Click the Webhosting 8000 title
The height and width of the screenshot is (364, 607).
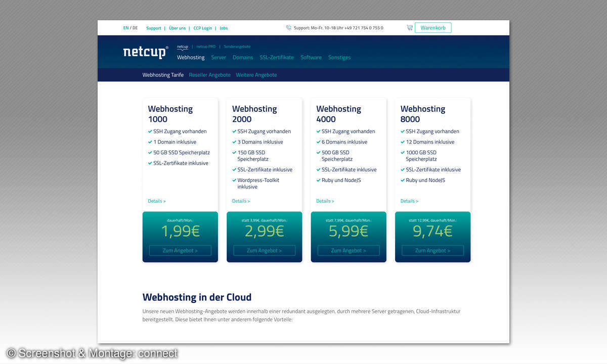[423, 114]
